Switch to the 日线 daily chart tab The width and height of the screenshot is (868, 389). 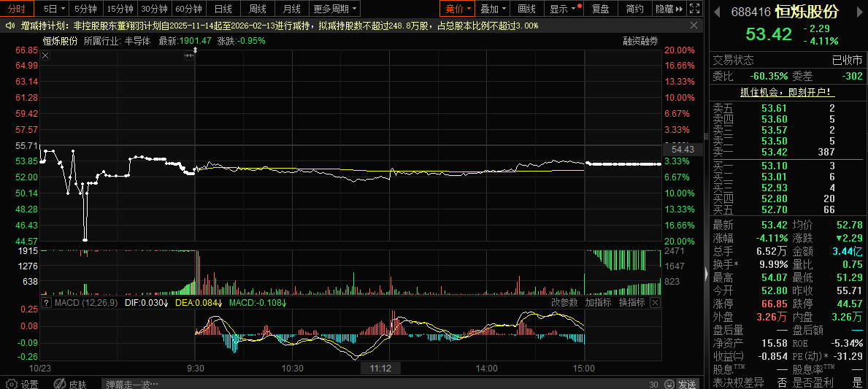pos(223,9)
